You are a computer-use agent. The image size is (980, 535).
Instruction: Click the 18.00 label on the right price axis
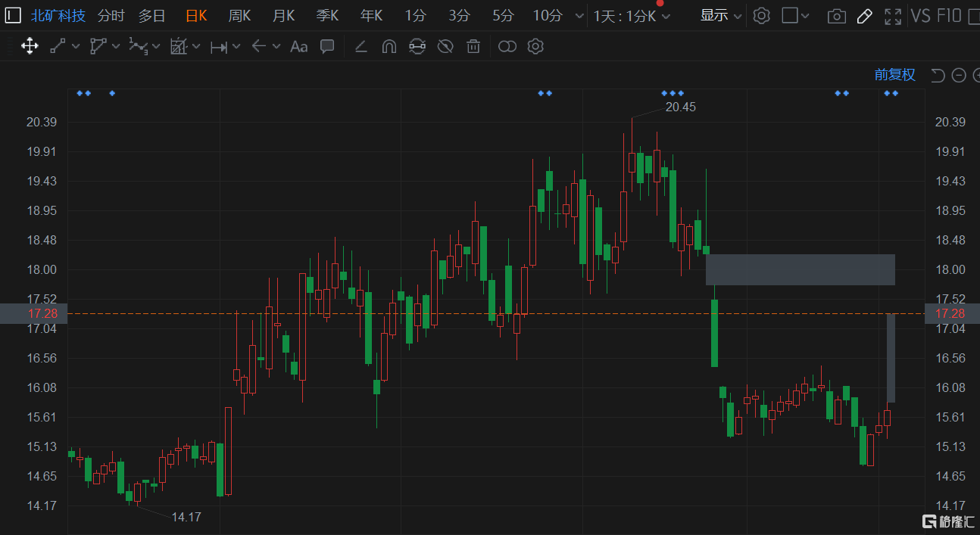[950, 270]
